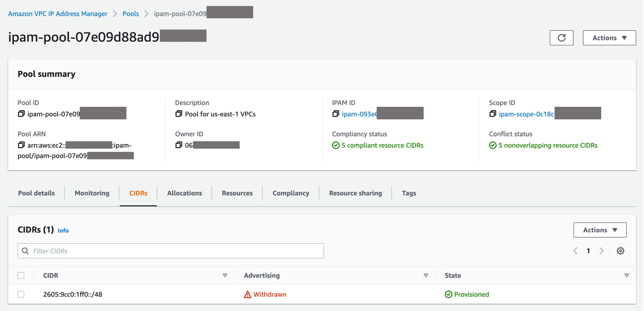Show the Tags tab

(x=409, y=193)
